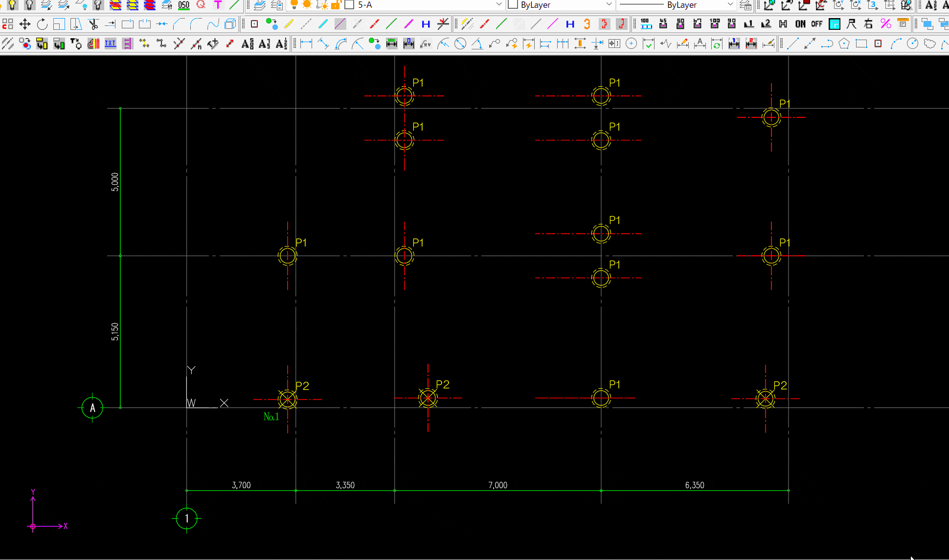The width and height of the screenshot is (949, 560).
Task: Click the 7,000 dimension text in drawing
Action: (x=497, y=485)
